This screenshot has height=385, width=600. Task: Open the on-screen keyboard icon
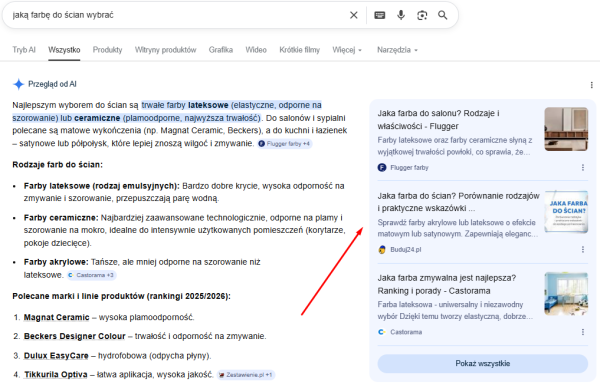coord(380,15)
